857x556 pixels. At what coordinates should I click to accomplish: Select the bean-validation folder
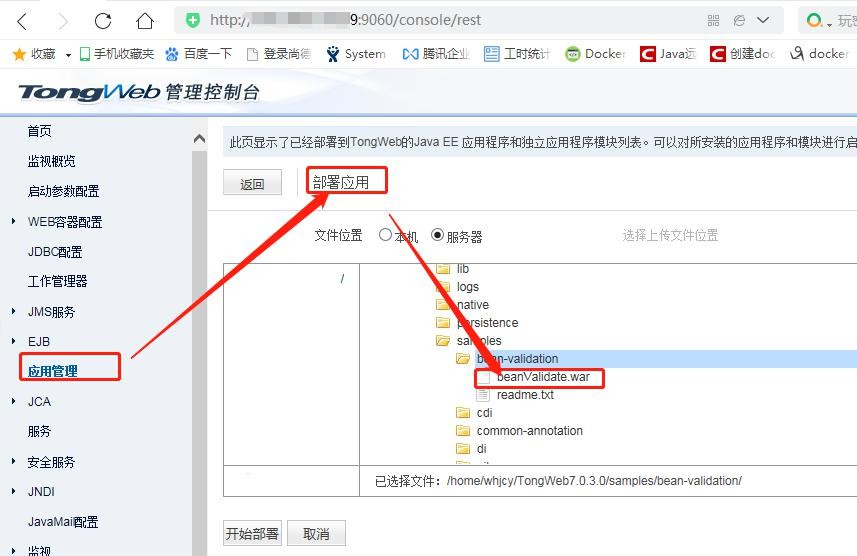(517, 359)
